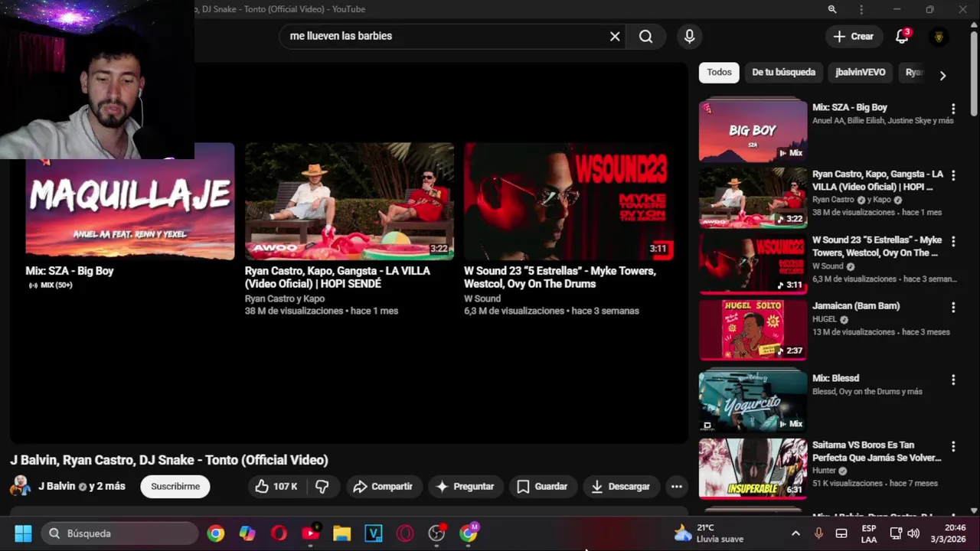Viewport: 980px width, 551px height.
Task: Open the ESP LAA language switcher
Action: (x=869, y=533)
